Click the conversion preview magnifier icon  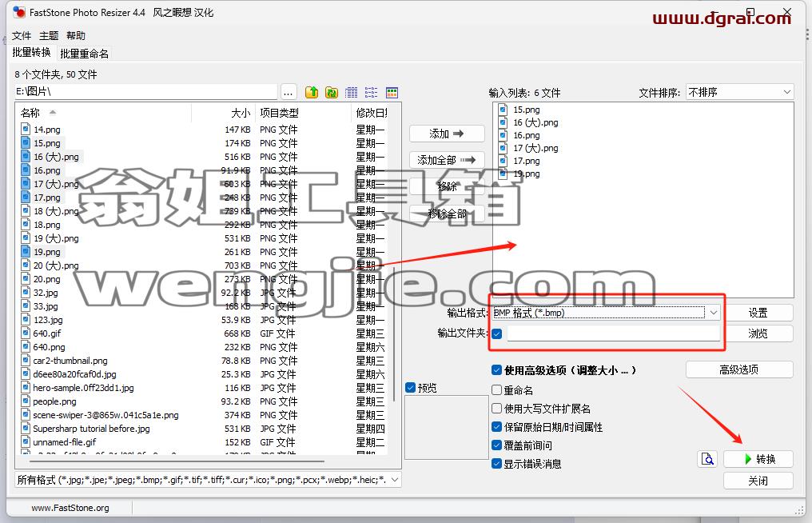707,459
